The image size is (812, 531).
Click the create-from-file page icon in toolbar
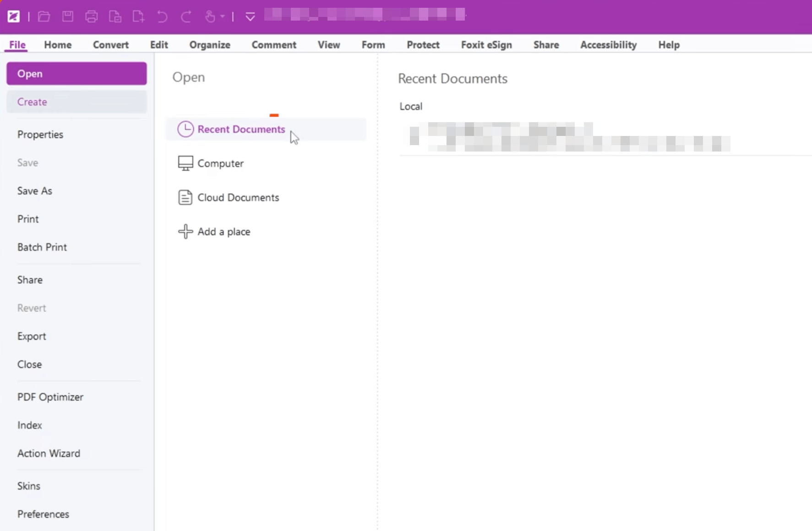point(115,16)
